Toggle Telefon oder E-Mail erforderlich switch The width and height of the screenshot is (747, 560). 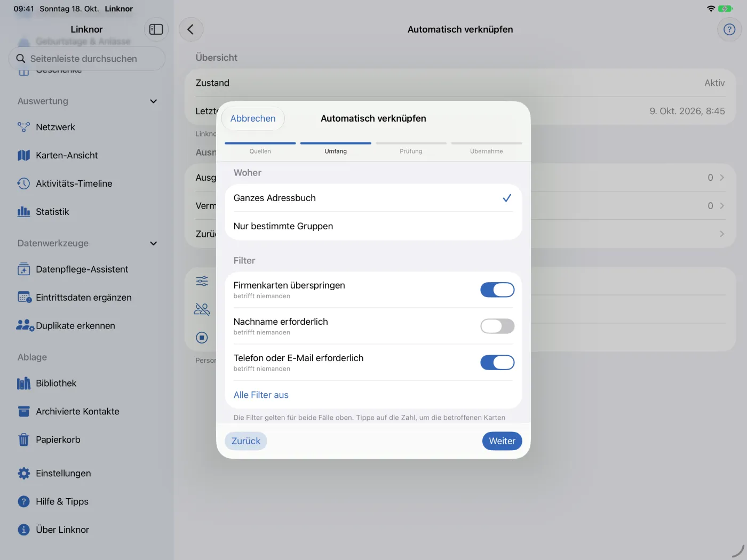point(497,362)
